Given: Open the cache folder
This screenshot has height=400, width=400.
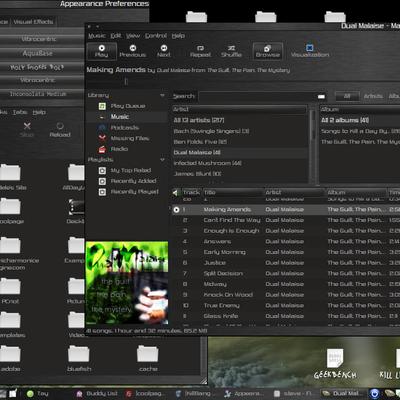Looking at the screenshot, I should pyautogui.click(x=148, y=358).
